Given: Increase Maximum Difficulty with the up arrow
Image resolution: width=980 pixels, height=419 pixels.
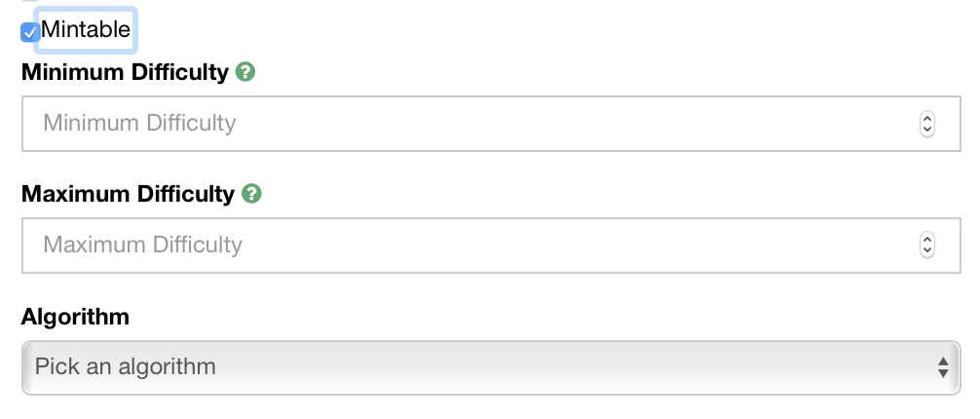Looking at the screenshot, I should point(926,239).
